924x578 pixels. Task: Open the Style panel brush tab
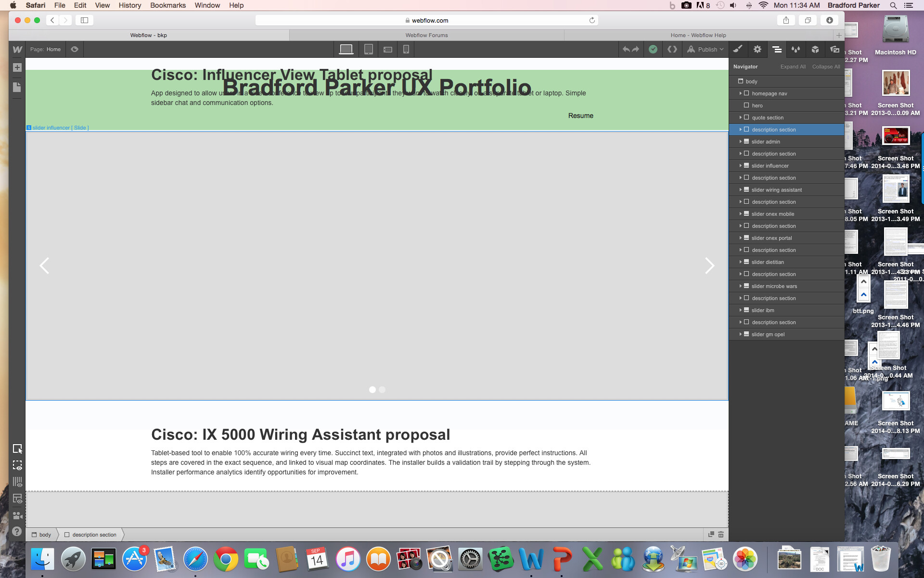tap(738, 49)
